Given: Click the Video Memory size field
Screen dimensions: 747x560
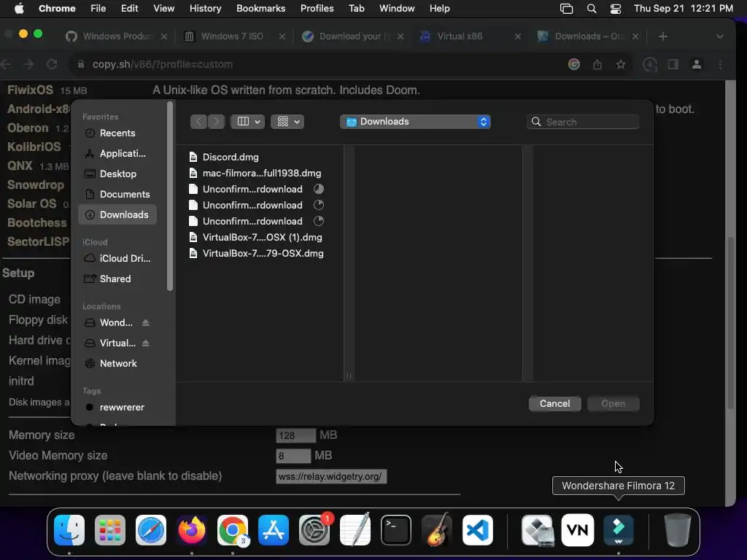Looking at the screenshot, I should coord(293,456).
